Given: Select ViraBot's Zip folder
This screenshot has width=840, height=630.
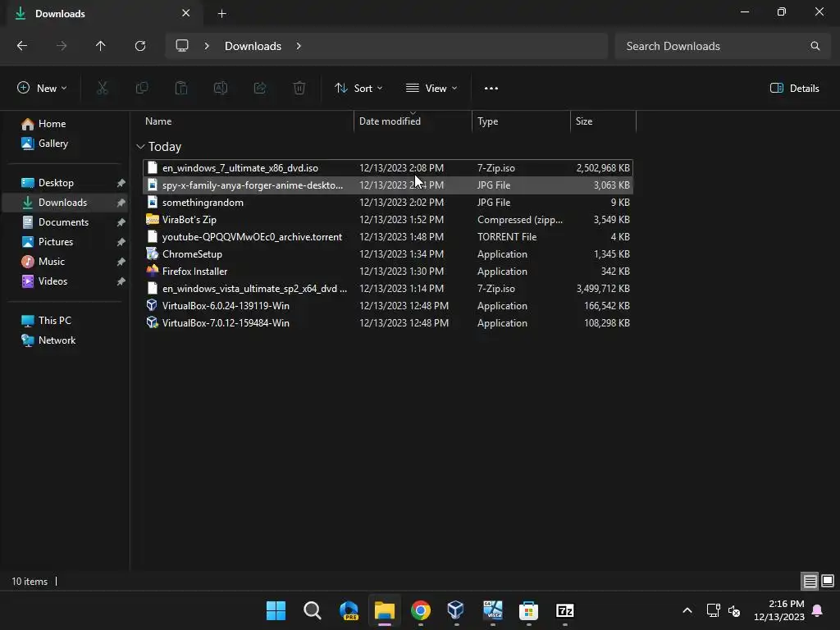Looking at the screenshot, I should 388,220.
